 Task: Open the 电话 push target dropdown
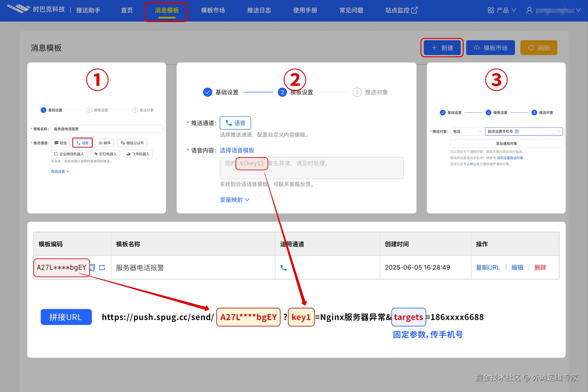[x=466, y=131]
